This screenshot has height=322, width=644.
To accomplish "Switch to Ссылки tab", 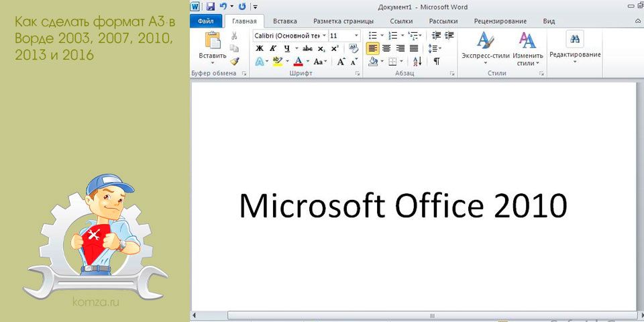I will (402, 21).
